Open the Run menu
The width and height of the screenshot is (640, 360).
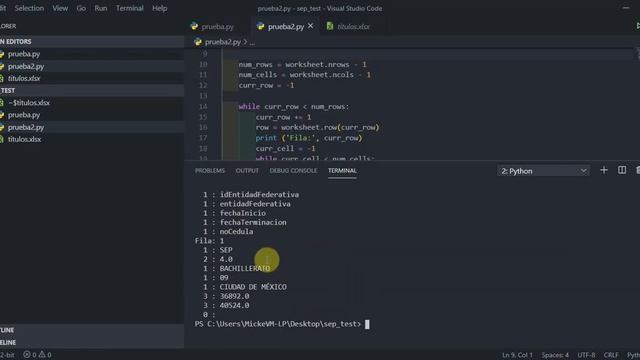100,8
